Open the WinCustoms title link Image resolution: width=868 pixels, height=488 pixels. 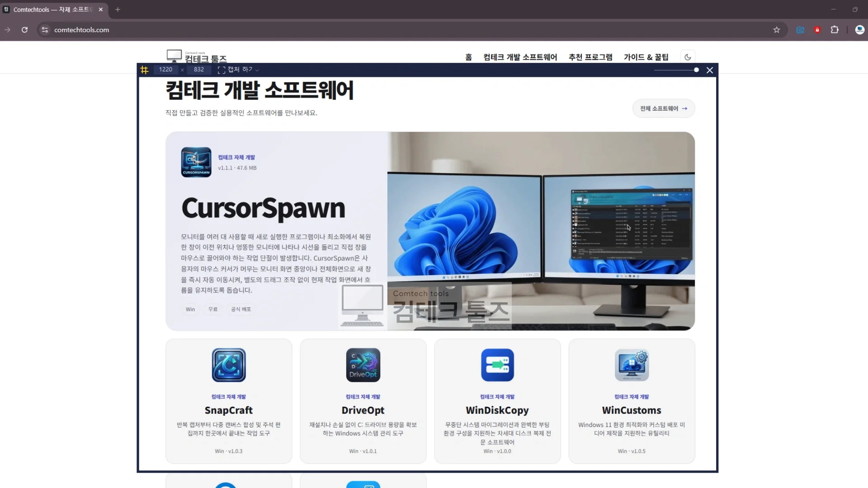pos(632,410)
